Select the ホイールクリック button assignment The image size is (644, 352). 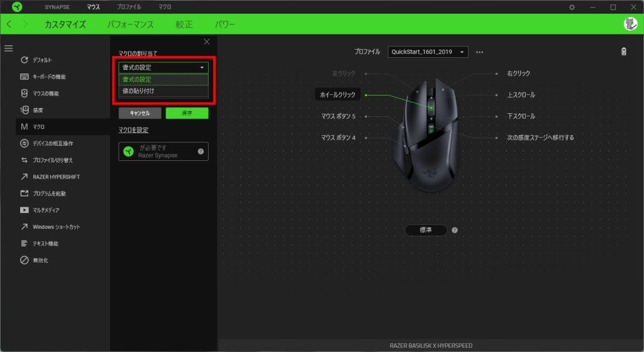tap(338, 95)
